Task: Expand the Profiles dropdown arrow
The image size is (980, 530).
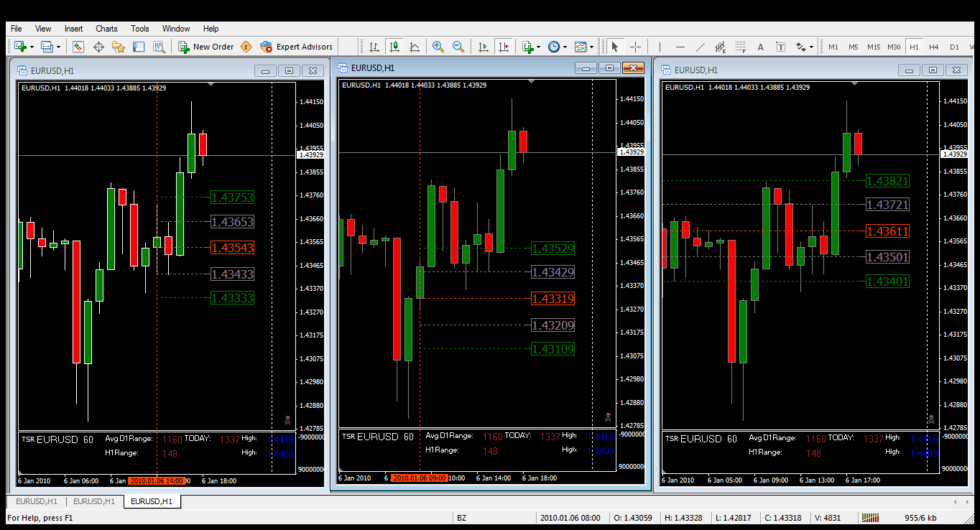Action: pyautogui.click(x=59, y=47)
